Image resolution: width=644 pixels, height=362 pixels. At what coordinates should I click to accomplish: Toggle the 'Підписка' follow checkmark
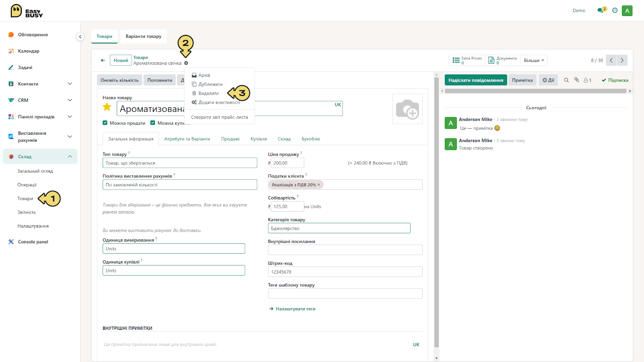615,80
